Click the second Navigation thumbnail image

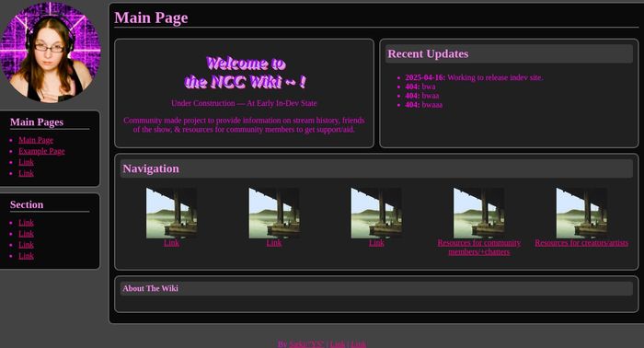tap(274, 213)
